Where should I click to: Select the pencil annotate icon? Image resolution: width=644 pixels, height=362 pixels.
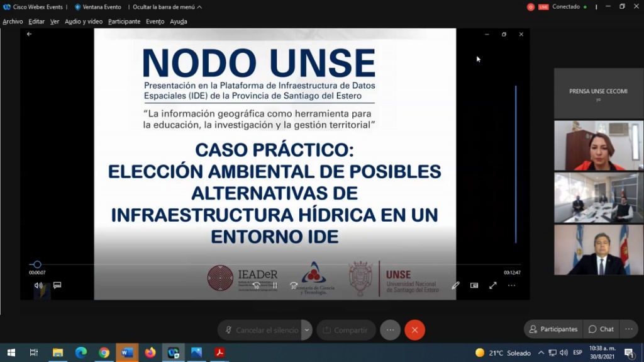[455, 285]
